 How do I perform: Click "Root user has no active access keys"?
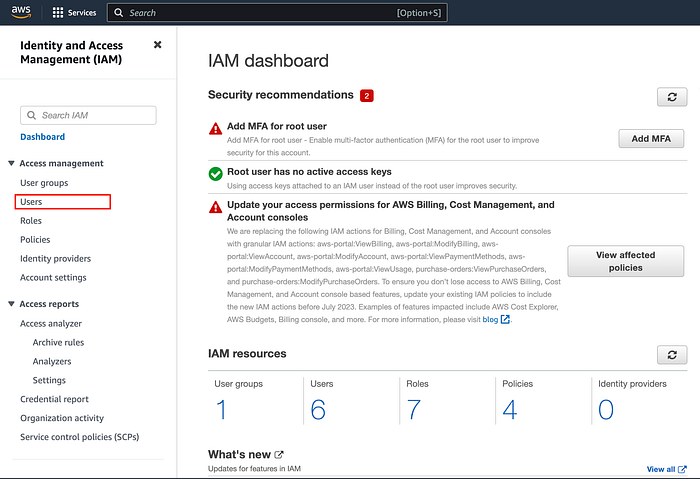pos(309,172)
